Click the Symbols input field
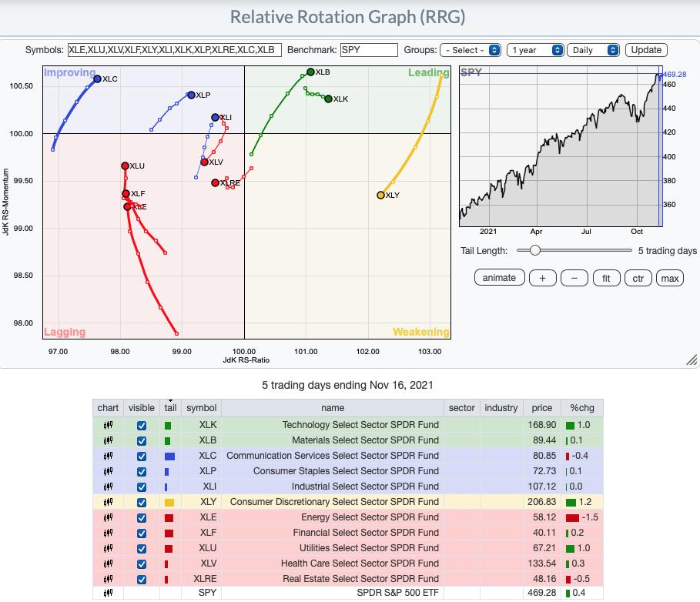The height and width of the screenshot is (602, 700). (175, 50)
